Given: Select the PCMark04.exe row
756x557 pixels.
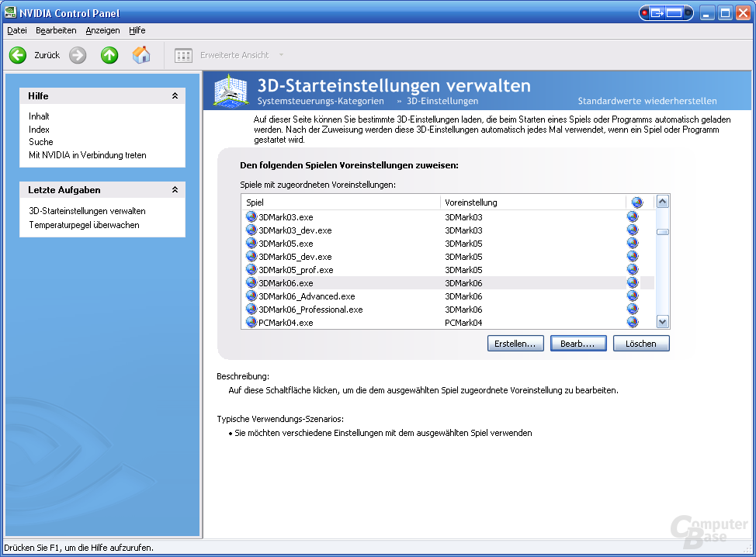Looking at the screenshot, I should [x=448, y=323].
